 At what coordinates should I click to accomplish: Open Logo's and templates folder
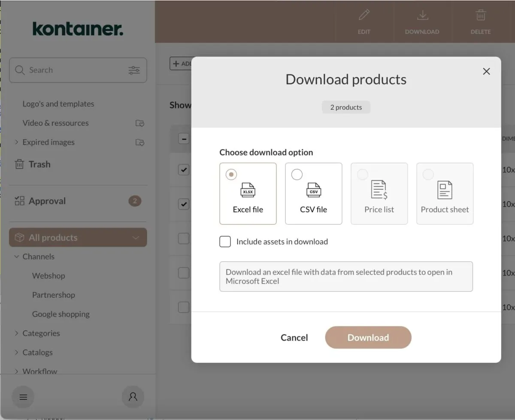click(x=58, y=104)
